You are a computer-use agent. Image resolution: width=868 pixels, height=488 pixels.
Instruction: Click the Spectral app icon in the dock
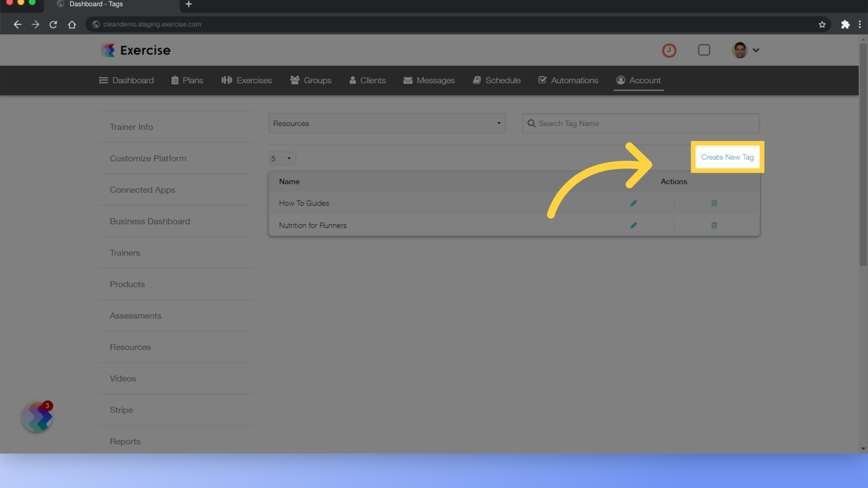pyautogui.click(x=37, y=417)
